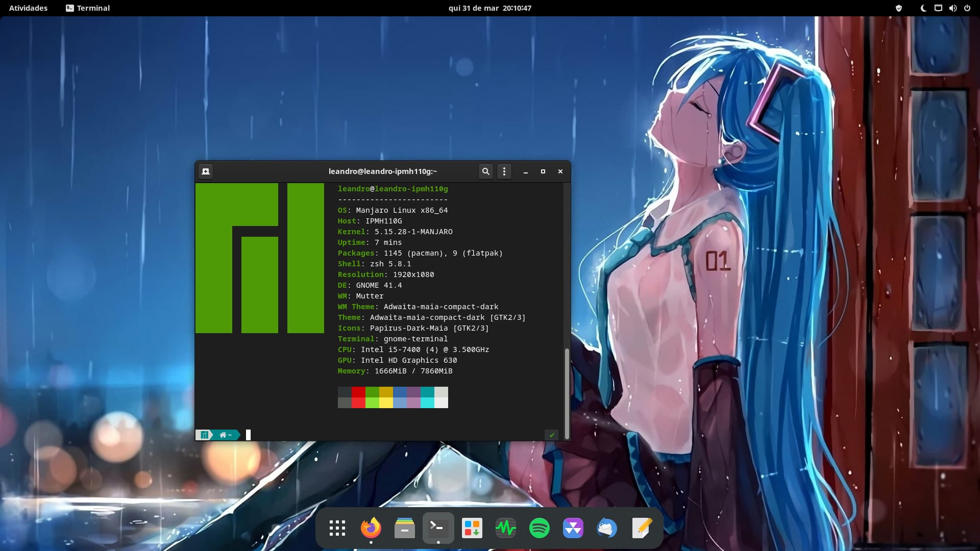
Task: Click the bright red color block in neofetch palette
Action: point(358,403)
